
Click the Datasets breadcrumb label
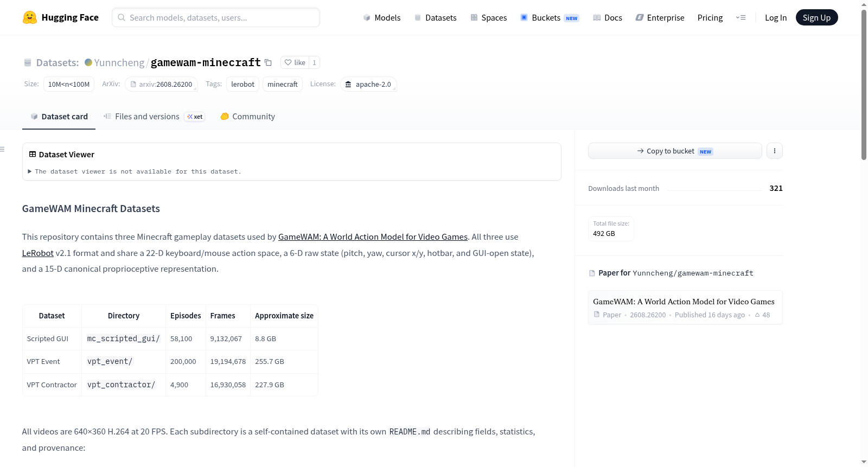[x=58, y=62]
